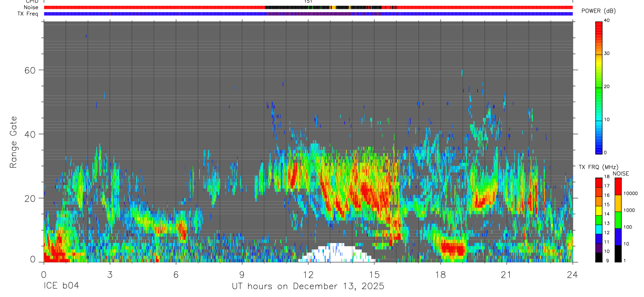644x297 pixels.
Task: Click the '3' hour tick on time axis
Action: [110, 274]
